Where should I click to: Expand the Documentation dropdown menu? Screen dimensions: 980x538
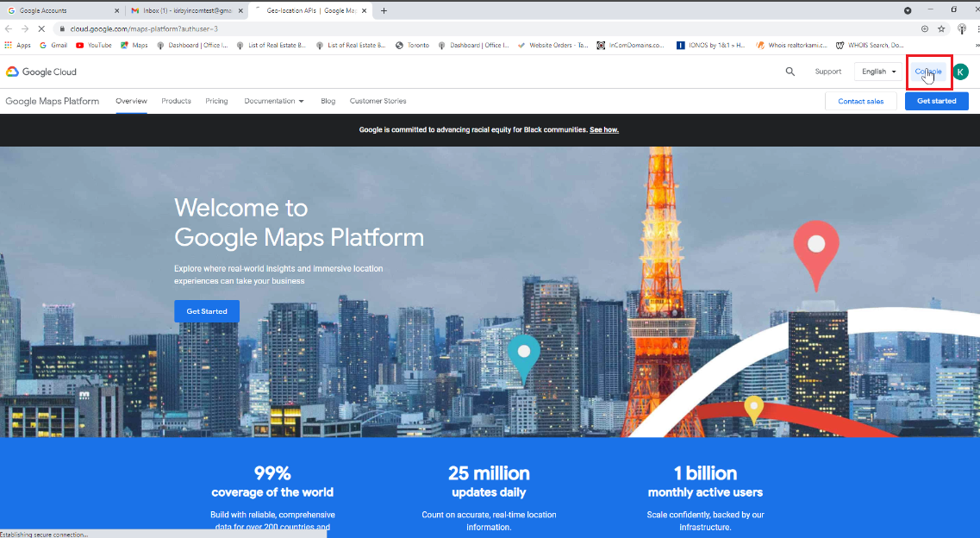274,101
